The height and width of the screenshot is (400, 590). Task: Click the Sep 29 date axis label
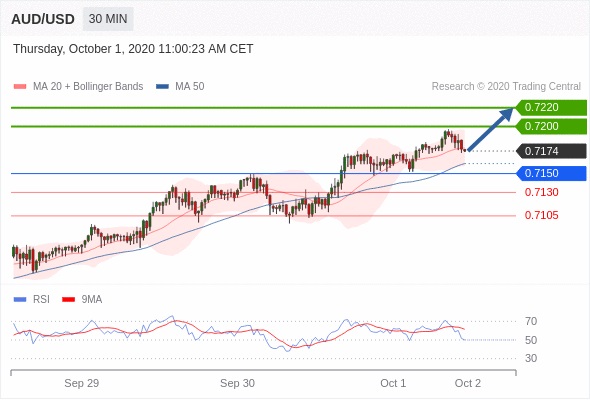pos(82,383)
